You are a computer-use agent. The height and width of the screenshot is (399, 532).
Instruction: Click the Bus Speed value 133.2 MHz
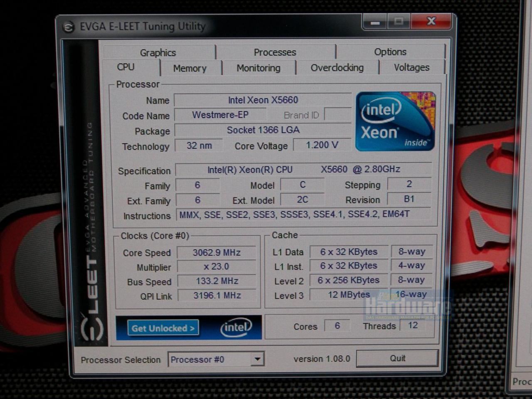click(x=217, y=281)
